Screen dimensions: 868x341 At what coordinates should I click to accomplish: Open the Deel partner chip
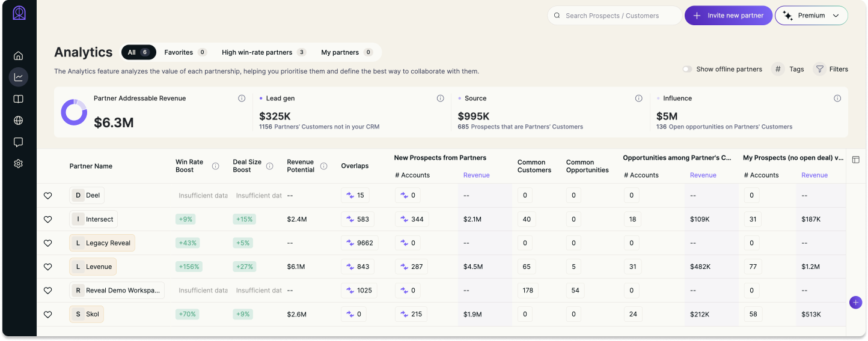[87, 195]
